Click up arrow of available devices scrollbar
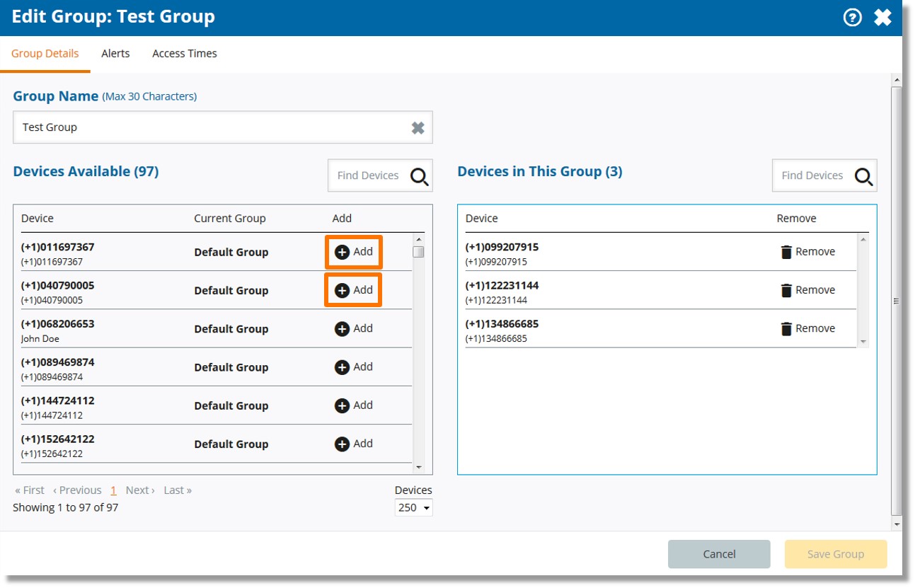915x588 pixels. (418, 240)
